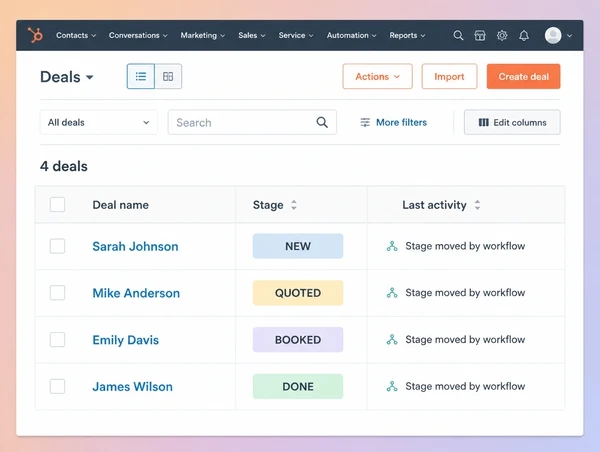Image resolution: width=600 pixels, height=452 pixels.
Task: Click the green DONE stage badge
Action: pos(298,386)
